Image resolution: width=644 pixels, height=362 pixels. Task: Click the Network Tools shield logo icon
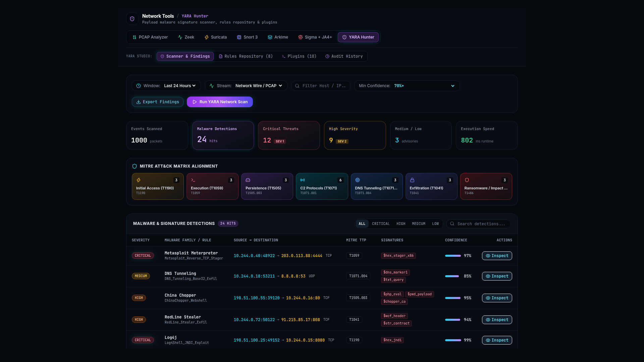coord(132,19)
